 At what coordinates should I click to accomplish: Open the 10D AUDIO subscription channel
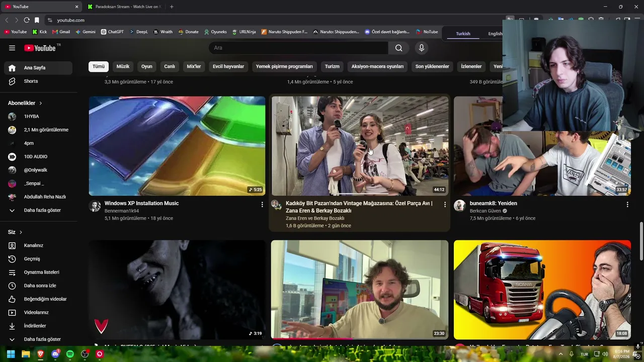[38, 157]
